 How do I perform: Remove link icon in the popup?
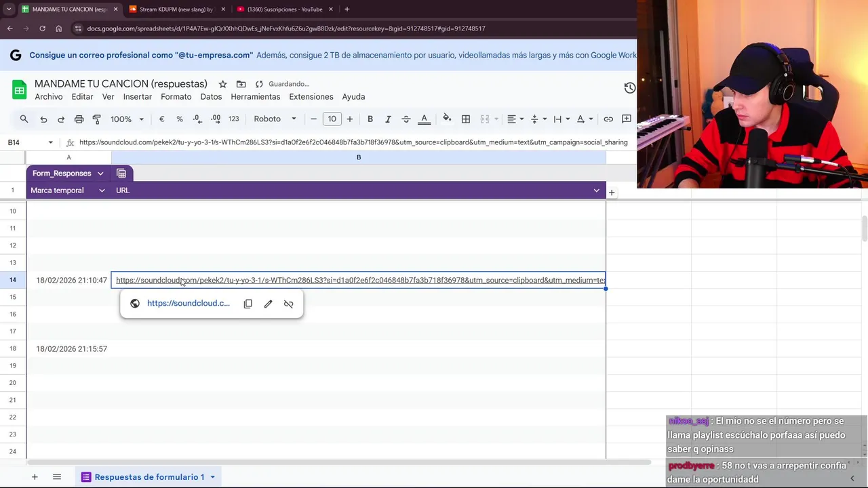tap(289, 304)
